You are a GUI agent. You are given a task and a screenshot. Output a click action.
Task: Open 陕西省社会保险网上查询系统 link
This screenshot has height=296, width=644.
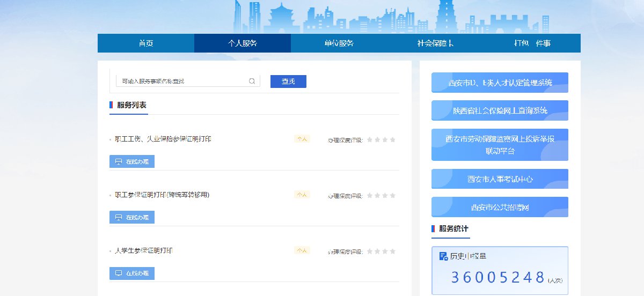(x=500, y=110)
